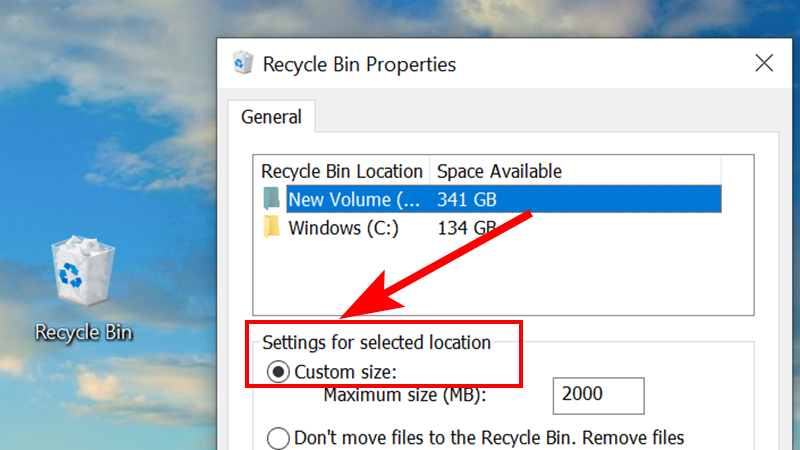Close the Recycle Bin Properties dialog
This screenshot has height=450, width=800.
coord(764,63)
